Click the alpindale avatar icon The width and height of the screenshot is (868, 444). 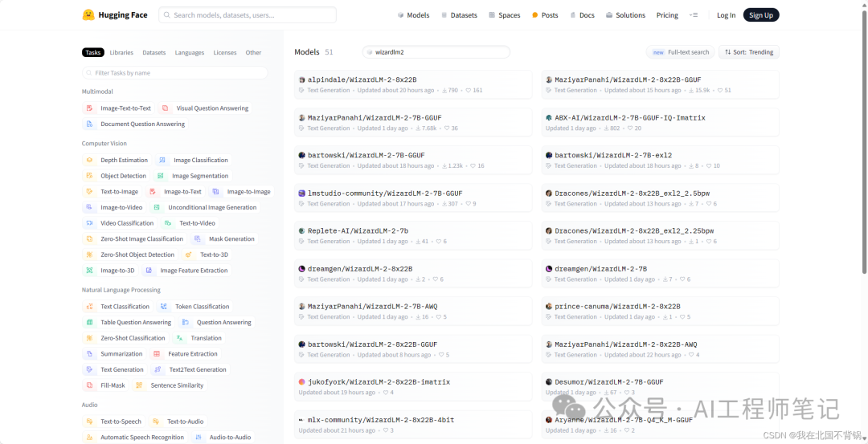click(x=301, y=80)
